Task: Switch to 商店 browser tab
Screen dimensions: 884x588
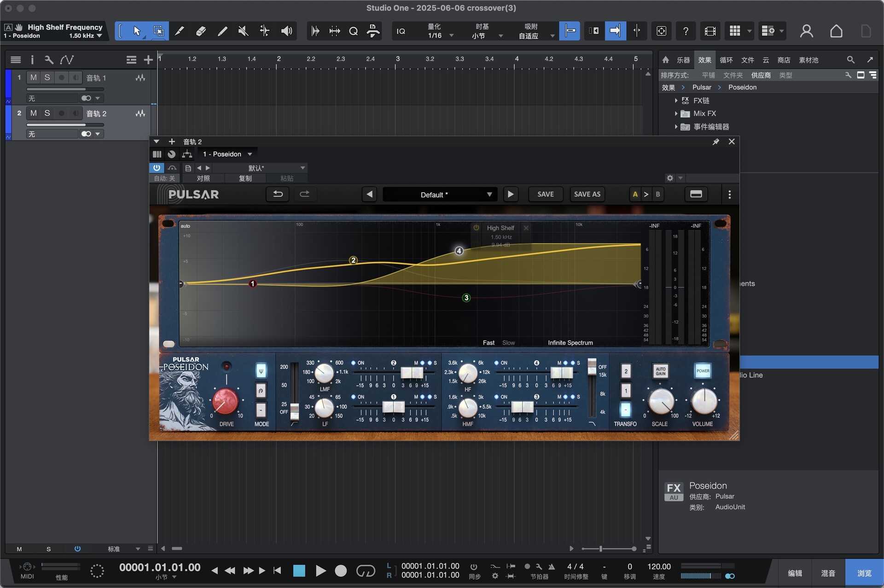Action: pyautogui.click(x=784, y=60)
